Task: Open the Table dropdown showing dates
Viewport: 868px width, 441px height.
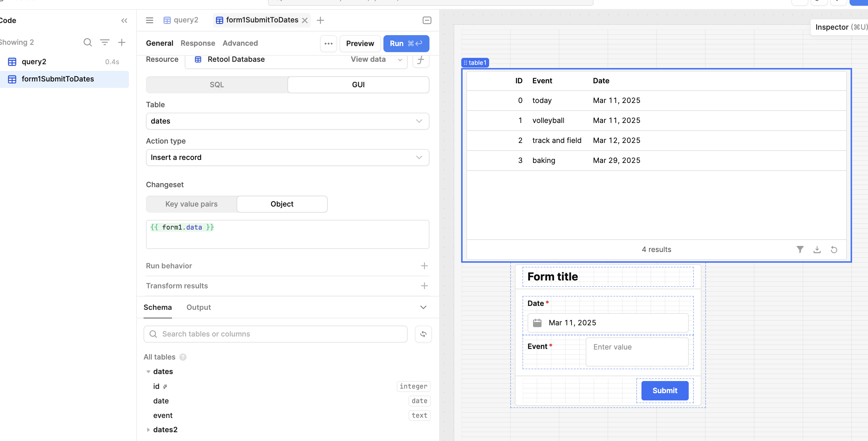Action: click(x=287, y=121)
